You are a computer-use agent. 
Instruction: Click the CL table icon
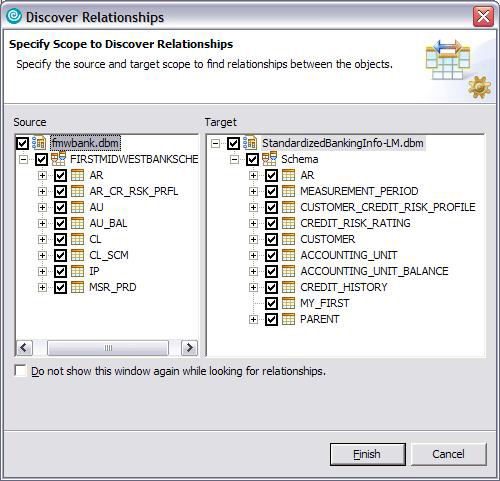click(x=78, y=239)
